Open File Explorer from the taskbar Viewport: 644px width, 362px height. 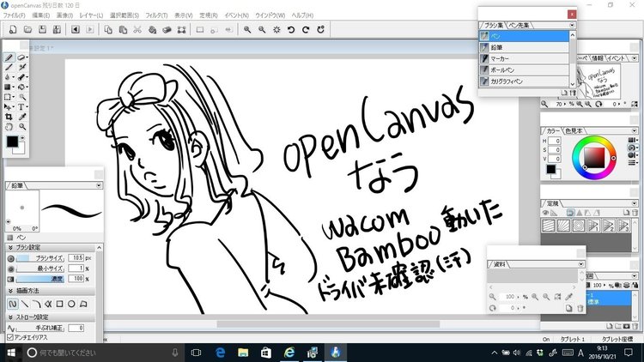pos(243,353)
